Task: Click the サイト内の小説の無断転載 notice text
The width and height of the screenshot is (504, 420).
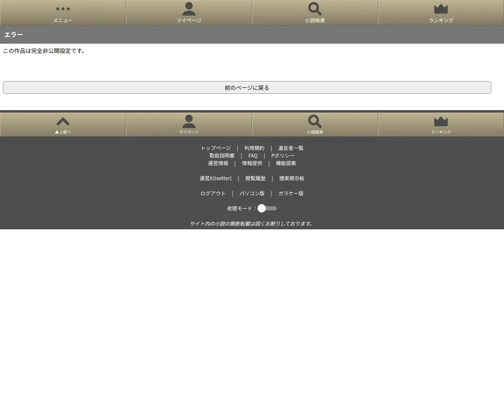Action: [252, 223]
